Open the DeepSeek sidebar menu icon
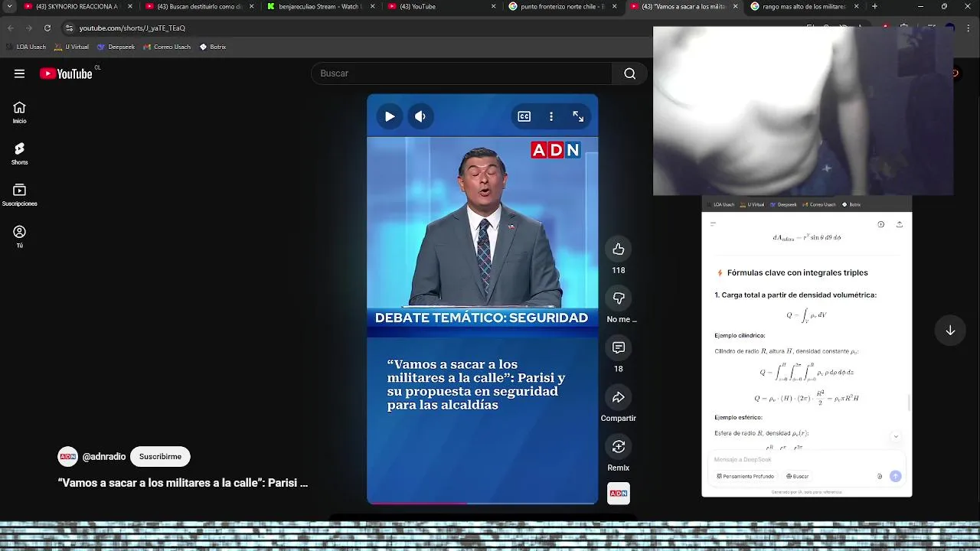 pyautogui.click(x=713, y=224)
